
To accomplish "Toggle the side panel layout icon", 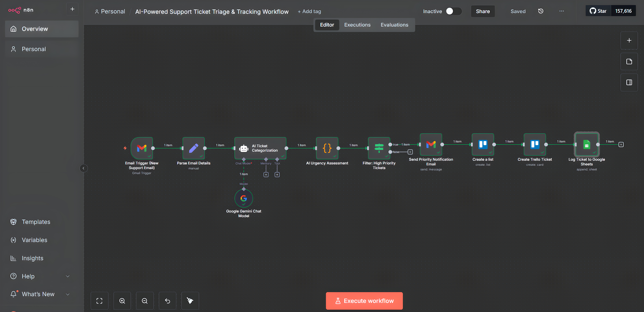I will (629, 82).
